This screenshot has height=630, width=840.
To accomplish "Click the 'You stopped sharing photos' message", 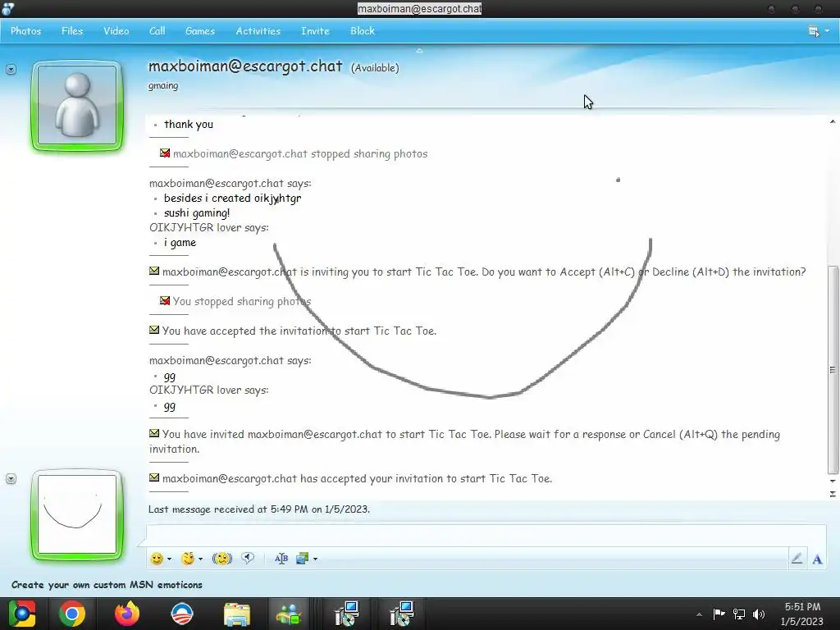I will click(x=235, y=301).
